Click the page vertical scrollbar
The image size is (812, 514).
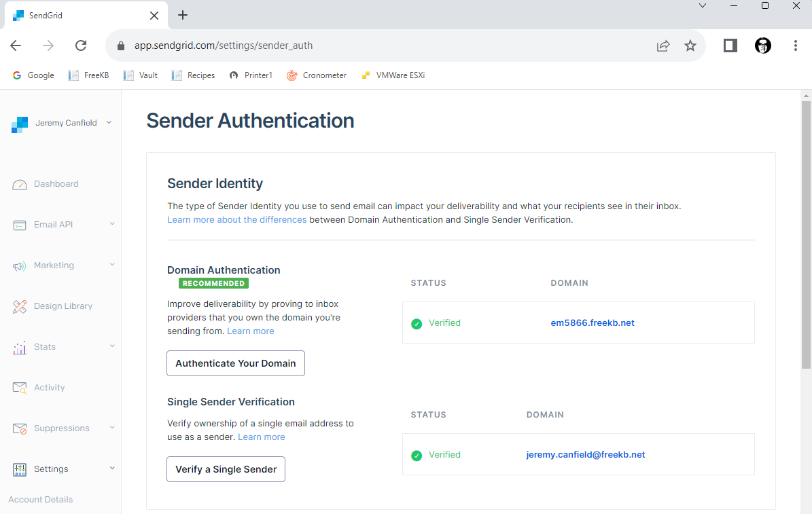click(806, 234)
